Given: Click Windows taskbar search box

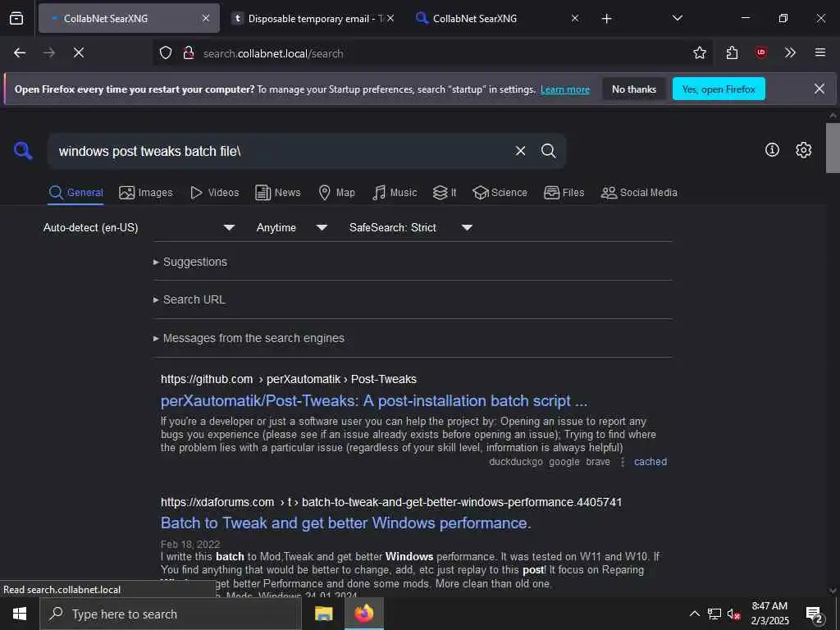Looking at the screenshot, I should coord(171,614).
